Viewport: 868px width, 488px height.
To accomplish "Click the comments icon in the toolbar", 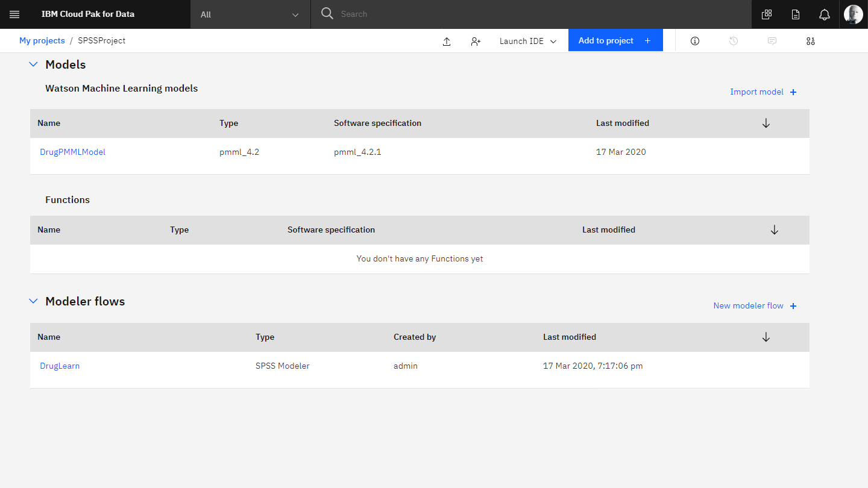I will click(772, 41).
